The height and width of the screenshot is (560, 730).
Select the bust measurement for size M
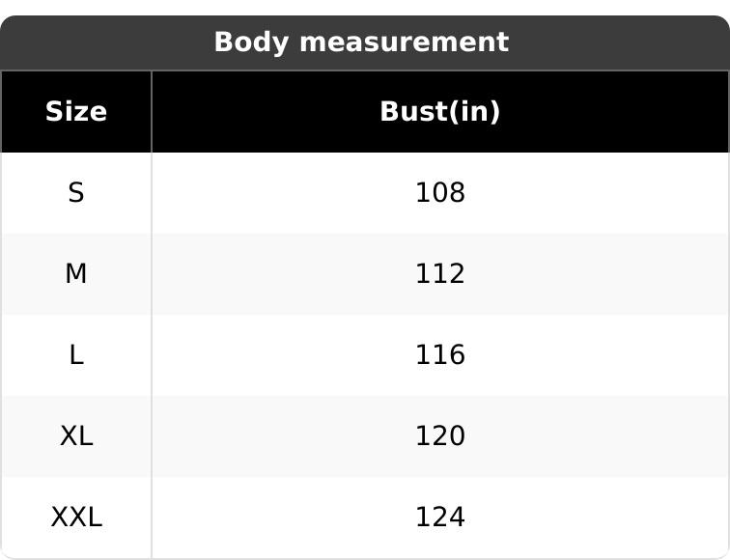click(x=439, y=274)
